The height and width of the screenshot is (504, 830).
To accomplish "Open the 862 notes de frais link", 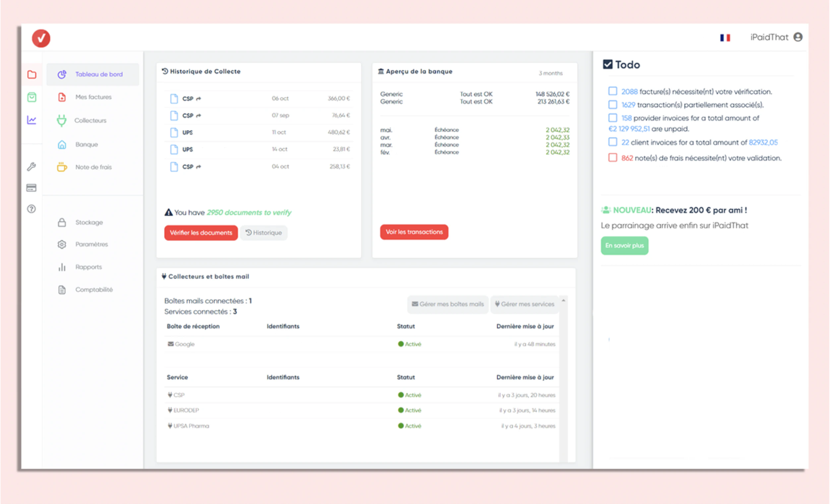I will [627, 158].
